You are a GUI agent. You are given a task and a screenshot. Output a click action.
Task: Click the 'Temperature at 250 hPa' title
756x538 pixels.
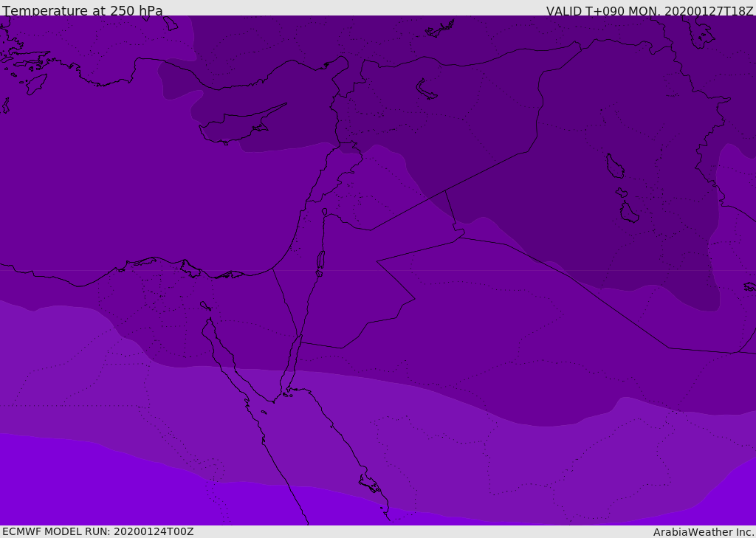point(83,10)
